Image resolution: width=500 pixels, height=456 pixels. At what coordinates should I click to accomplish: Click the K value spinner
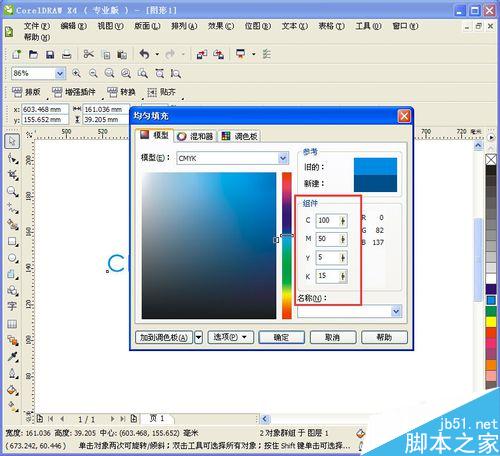click(343, 276)
